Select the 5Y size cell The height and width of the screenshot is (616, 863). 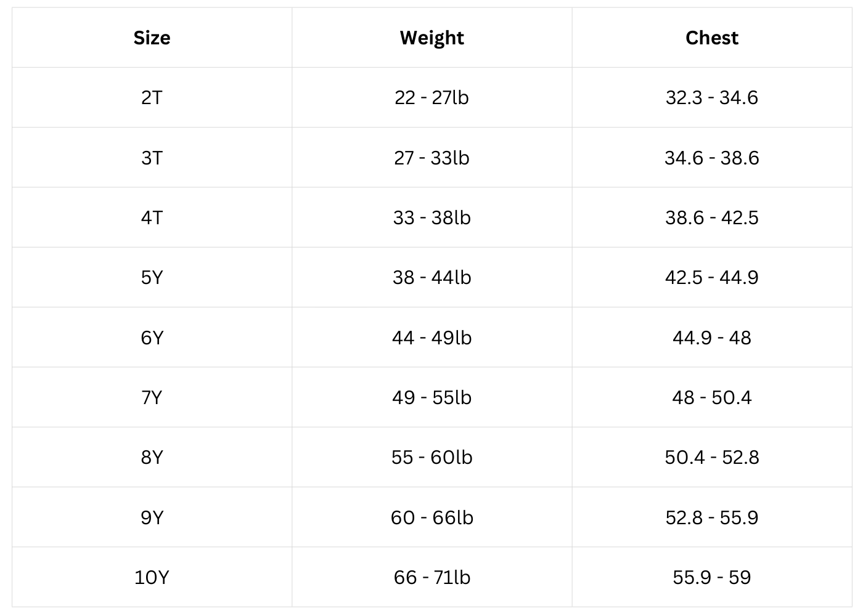click(152, 278)
